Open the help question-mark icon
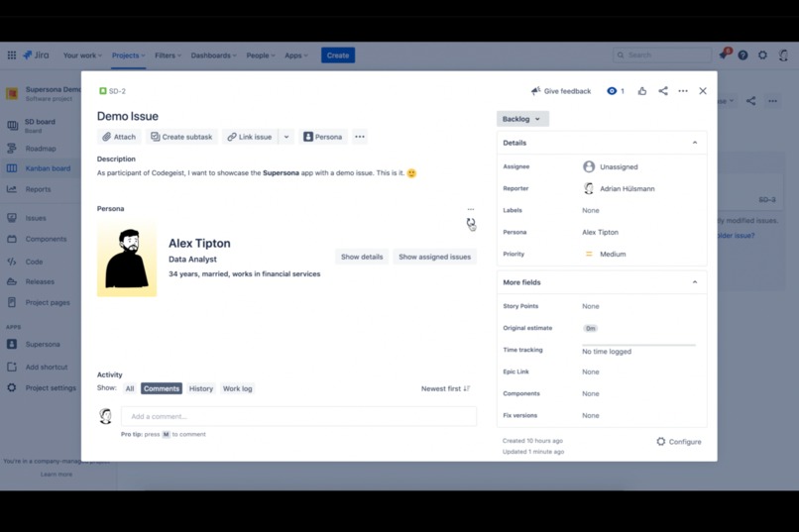 pyautogui.click(x=742, y=54)
